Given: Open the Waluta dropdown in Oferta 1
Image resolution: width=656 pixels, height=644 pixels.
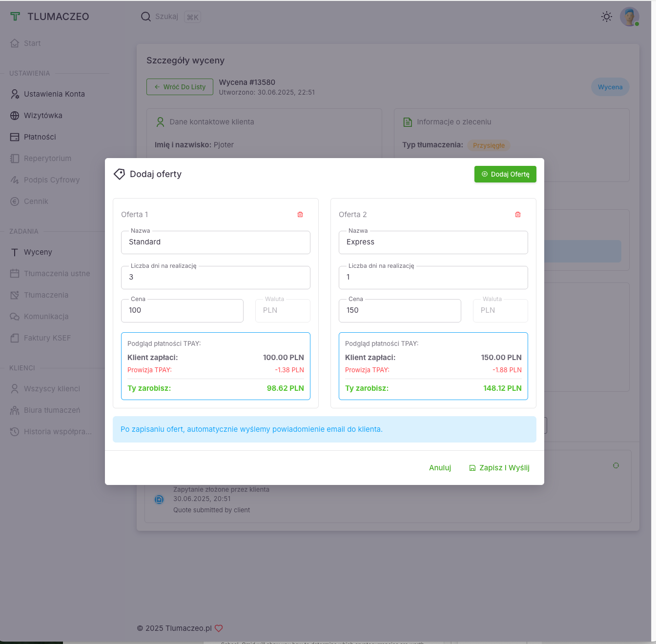Looking at the screenshot, I should 283,311.
